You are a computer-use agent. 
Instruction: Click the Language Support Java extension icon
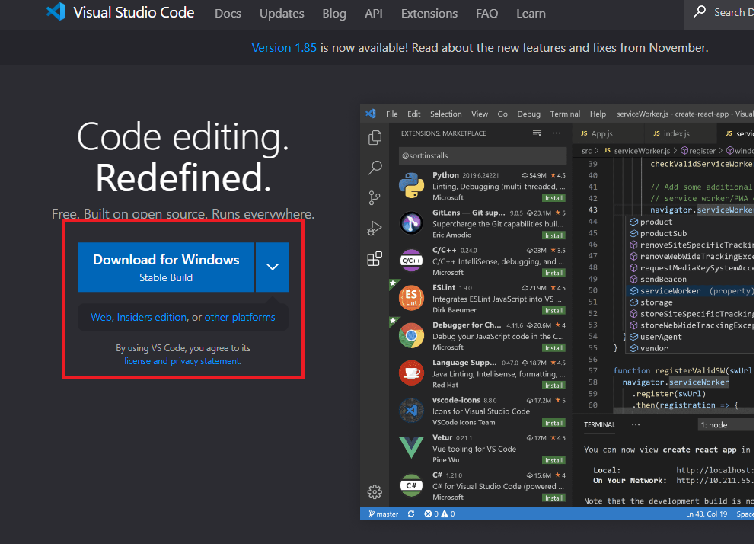pos(411,373)
